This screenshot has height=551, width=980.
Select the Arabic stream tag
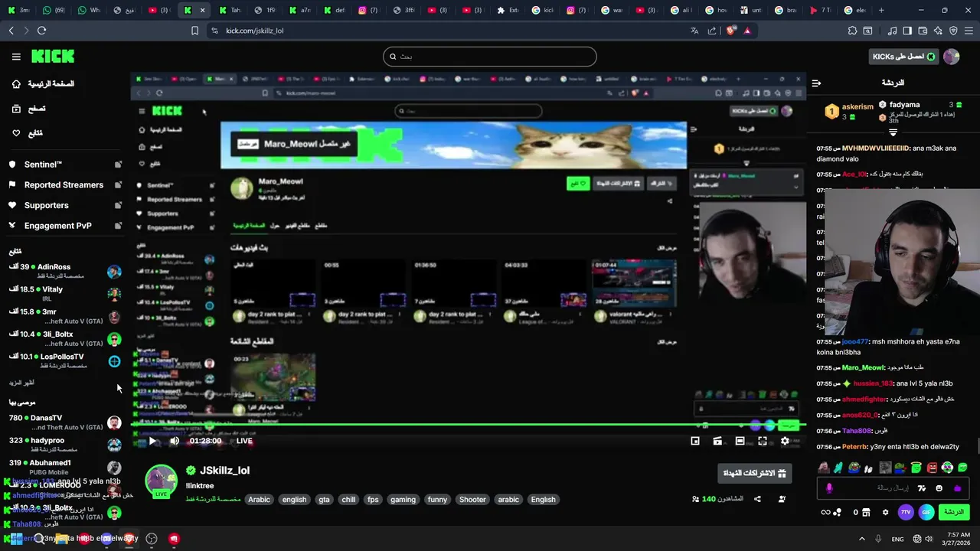pos(259,500)
